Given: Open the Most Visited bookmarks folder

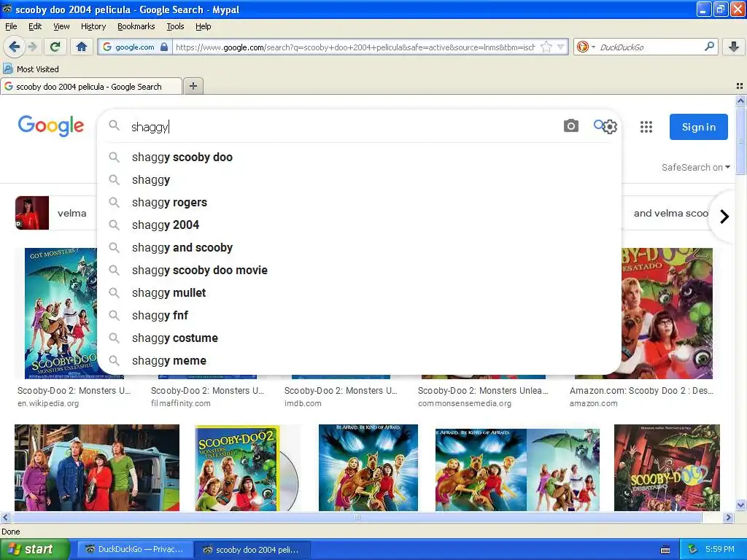Looking at the screenshot, I should 31,69.
